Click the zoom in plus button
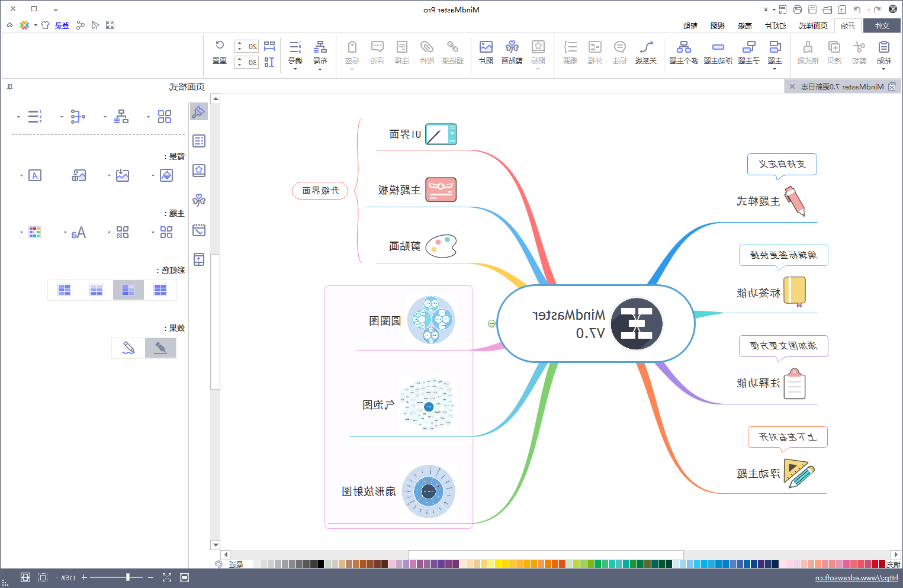Screen dimensions: 903x588 [84, 577]
